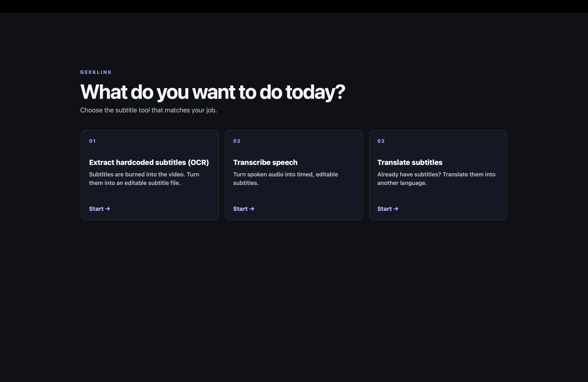The height and width of the screenshot is (382, 588).
Task: Start the Transcribe speech tool
Action: [x=244, y=209]
